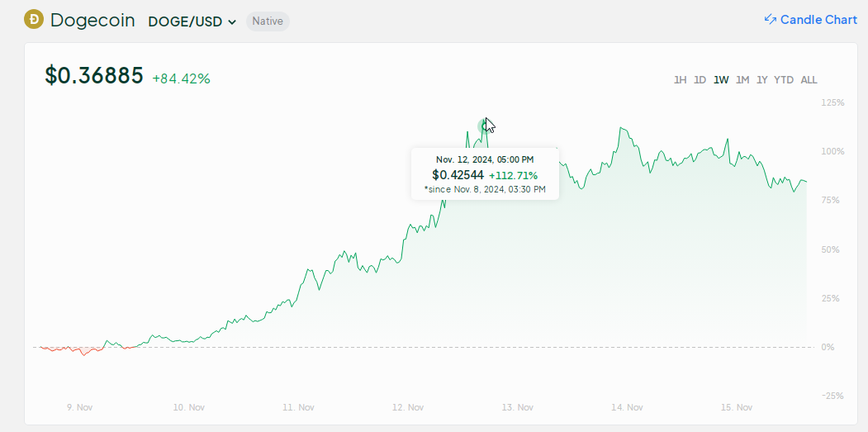
Task: Select the 1Y time range
Action: click(762, 80)
